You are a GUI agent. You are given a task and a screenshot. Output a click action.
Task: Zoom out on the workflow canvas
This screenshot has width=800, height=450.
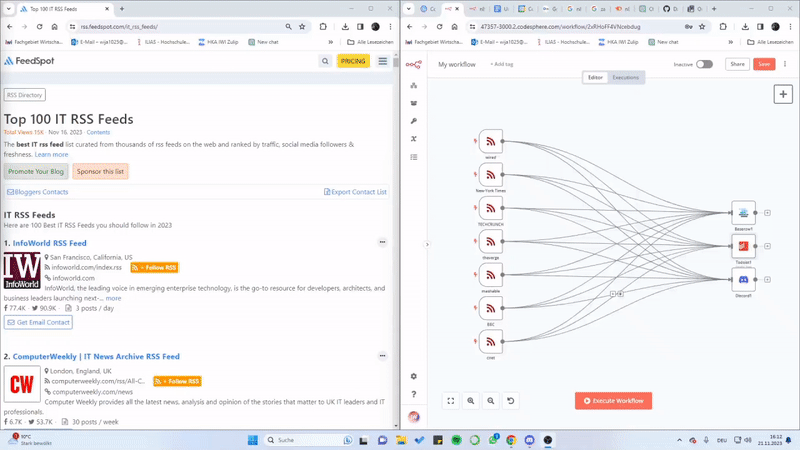[x=490, y=401]
